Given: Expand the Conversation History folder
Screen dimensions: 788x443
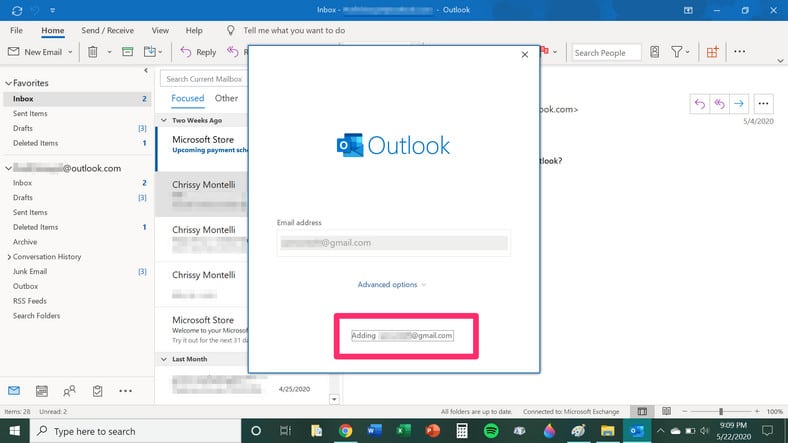Looking at the screenshot, I should [9, 257].
